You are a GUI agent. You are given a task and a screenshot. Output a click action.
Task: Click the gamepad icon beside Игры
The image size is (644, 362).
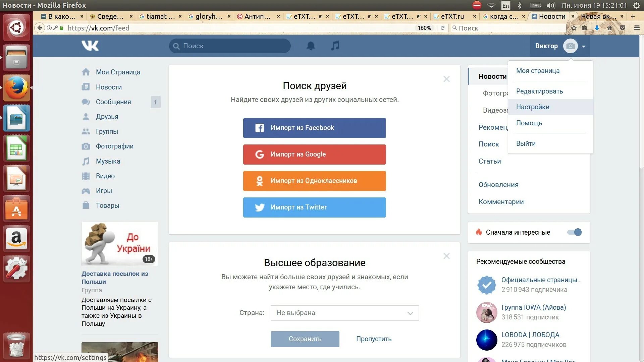[x=86, y=191]
